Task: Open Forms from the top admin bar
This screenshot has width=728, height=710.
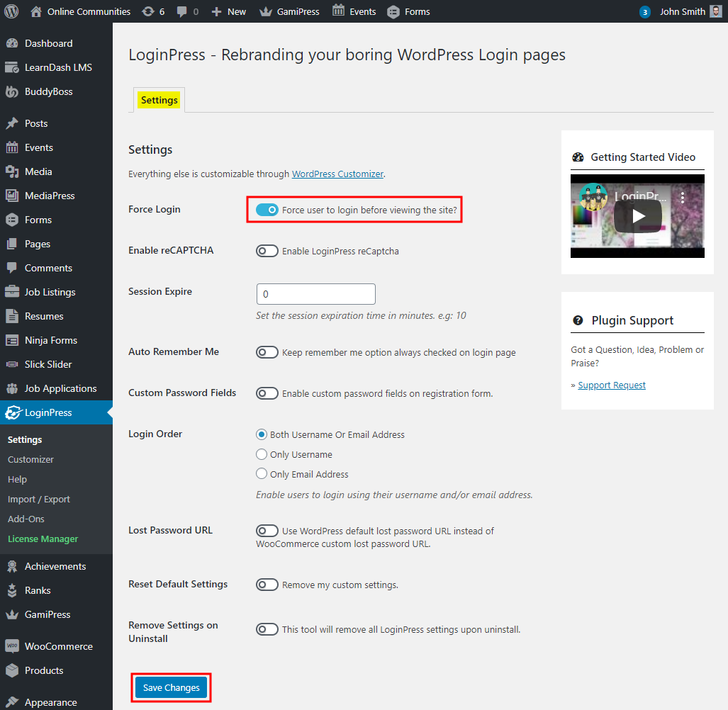Action: pyautogui.click(x=408, y=11)
